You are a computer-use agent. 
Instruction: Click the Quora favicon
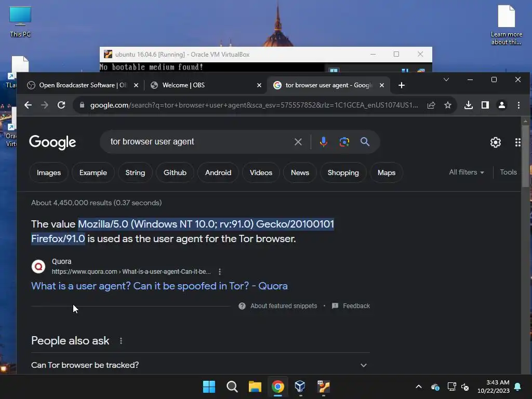pos(38,267)
